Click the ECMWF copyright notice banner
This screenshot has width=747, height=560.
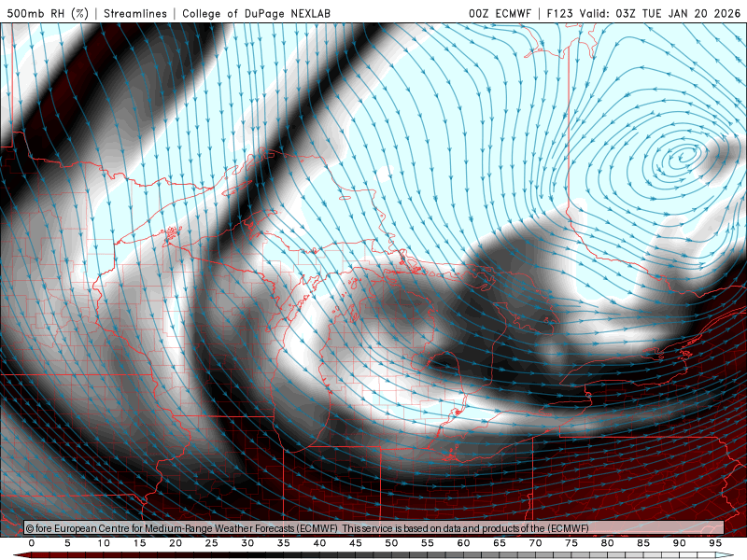click(374, 527)
